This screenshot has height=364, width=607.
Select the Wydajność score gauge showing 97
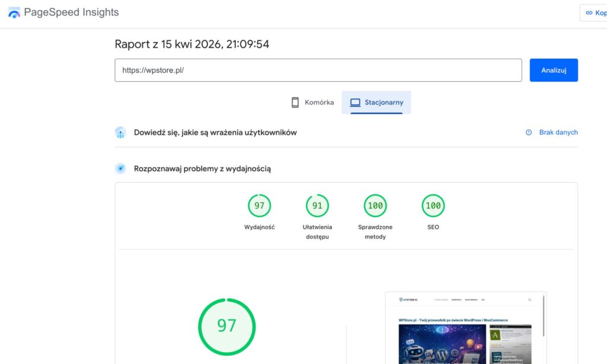point(259,206)
